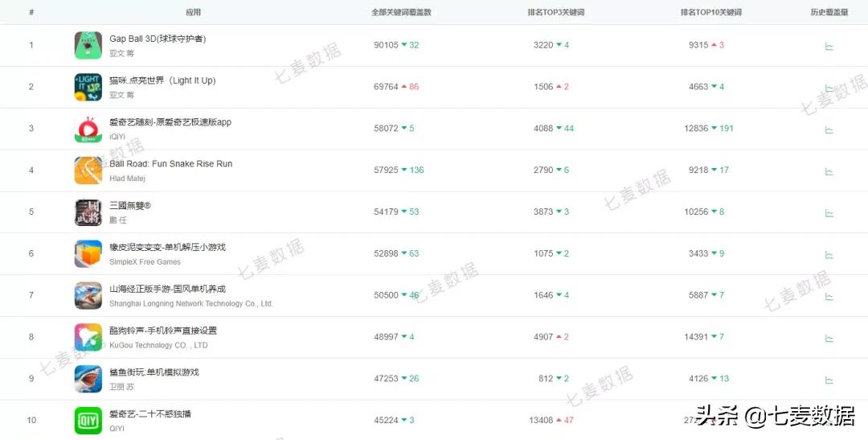Click developer name Hlad Matej
Viewport: 868px width, 440px height.
coord(127,179)
